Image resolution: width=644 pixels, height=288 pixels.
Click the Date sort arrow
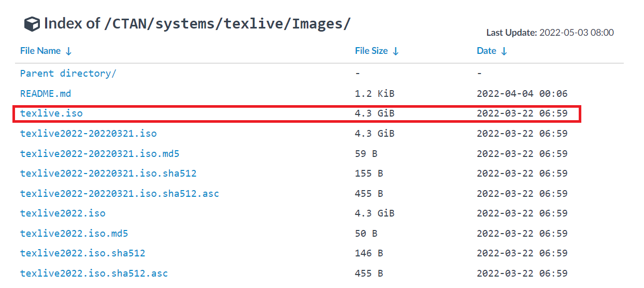tap(504, 51)
